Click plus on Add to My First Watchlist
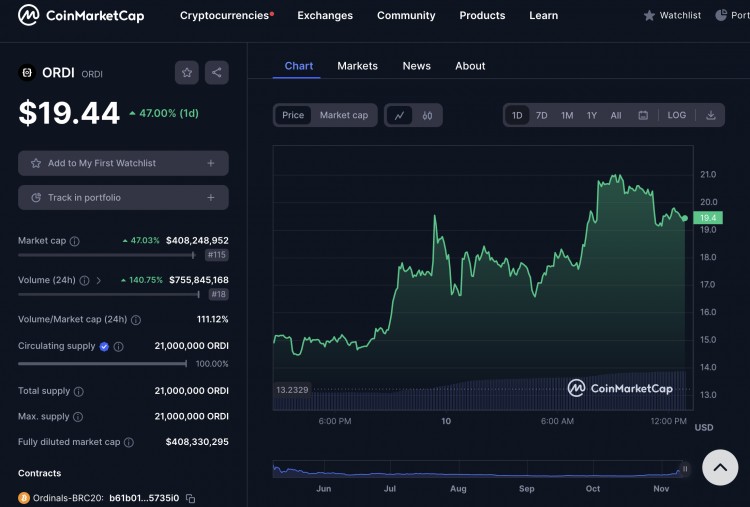Image resolution: width=750 pixels, height=507 pixels. click(x=210, y=163)
